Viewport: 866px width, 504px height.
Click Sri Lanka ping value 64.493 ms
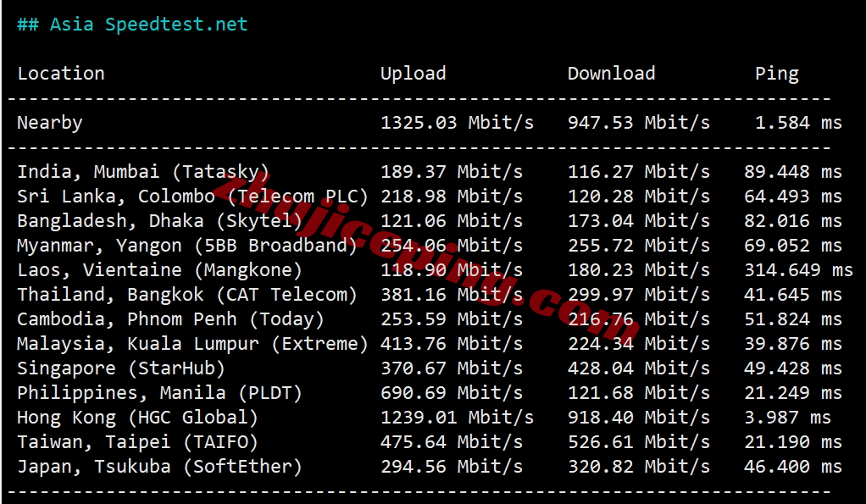[793, 196]
